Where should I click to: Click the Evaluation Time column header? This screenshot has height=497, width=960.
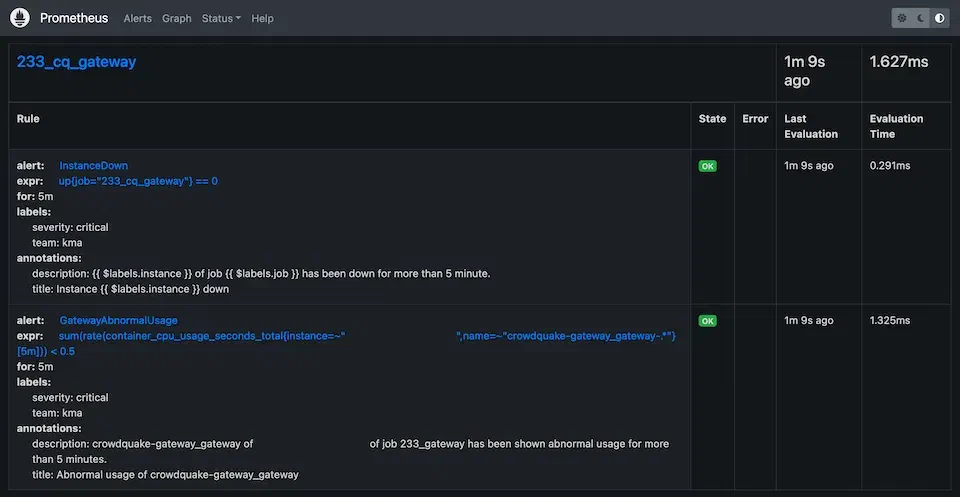(x=896, y=126)
